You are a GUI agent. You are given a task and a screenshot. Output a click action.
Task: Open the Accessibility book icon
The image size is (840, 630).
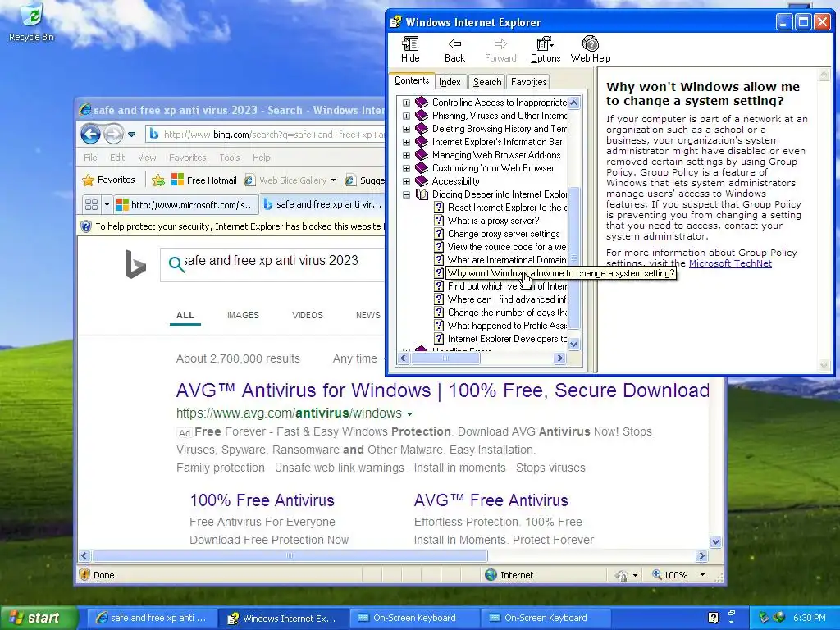[422, 181]
